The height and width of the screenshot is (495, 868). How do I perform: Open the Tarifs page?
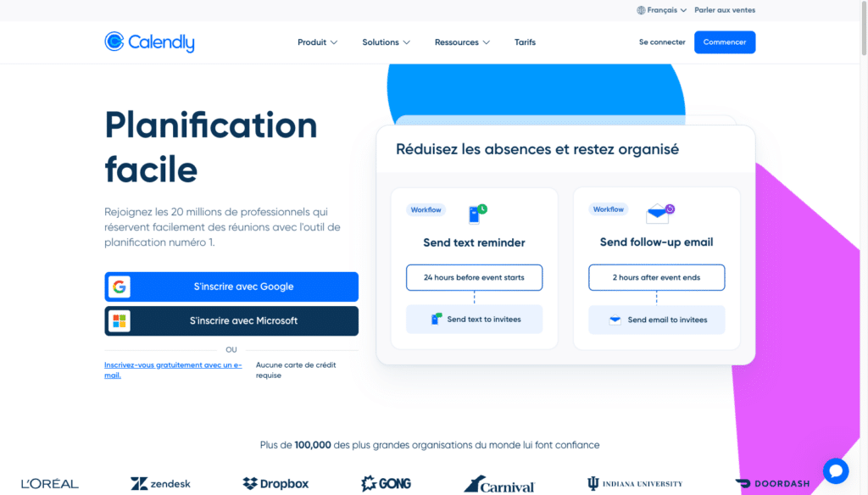[525, 42]
